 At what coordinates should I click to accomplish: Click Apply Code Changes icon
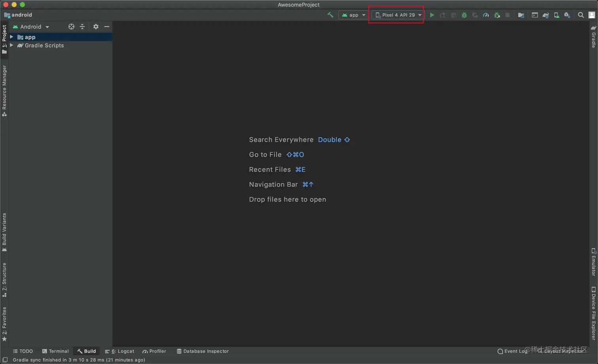(x=453, y=15)
